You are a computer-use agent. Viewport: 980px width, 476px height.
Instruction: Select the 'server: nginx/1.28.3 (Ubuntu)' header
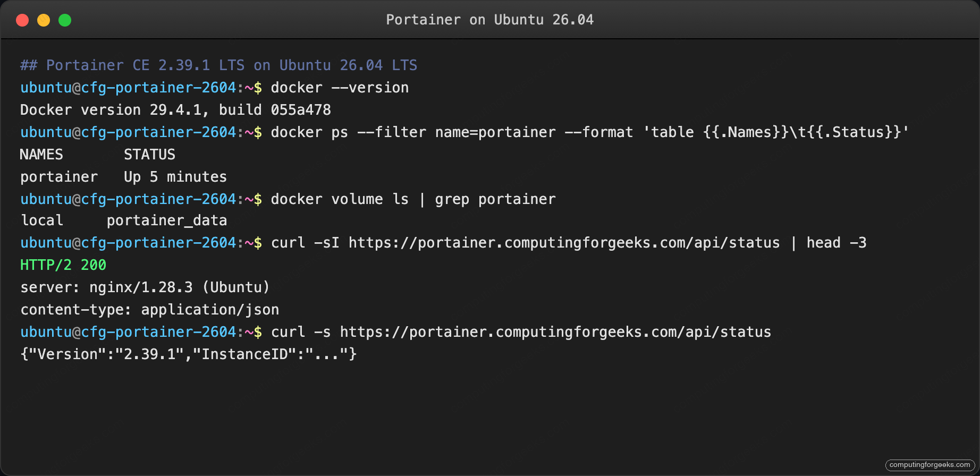point(145,287)
